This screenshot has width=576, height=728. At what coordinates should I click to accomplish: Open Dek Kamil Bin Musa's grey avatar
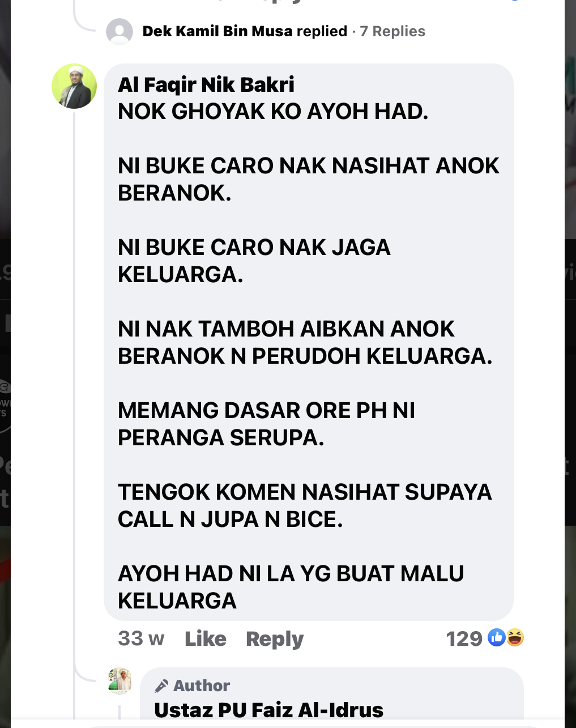(120, 31)
